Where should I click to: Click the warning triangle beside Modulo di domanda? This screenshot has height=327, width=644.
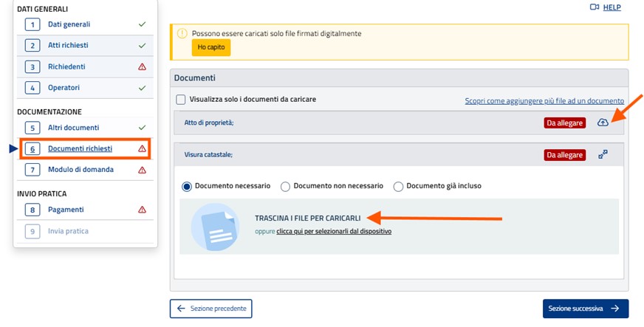143,170
